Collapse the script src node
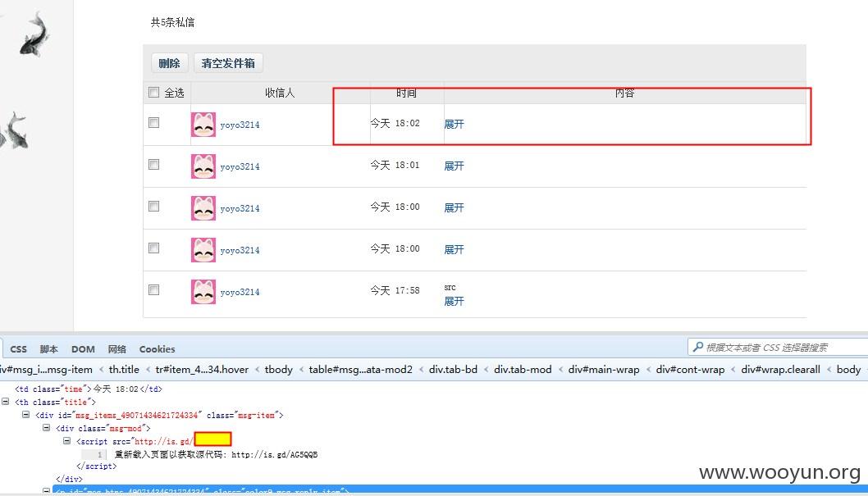 pyautogui.click(x=67, y=441)
